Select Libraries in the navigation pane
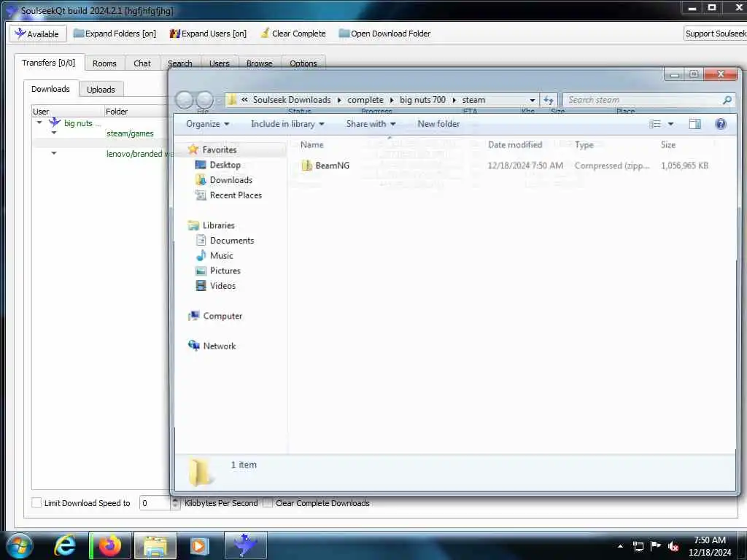747x560 pixels. 218,225
